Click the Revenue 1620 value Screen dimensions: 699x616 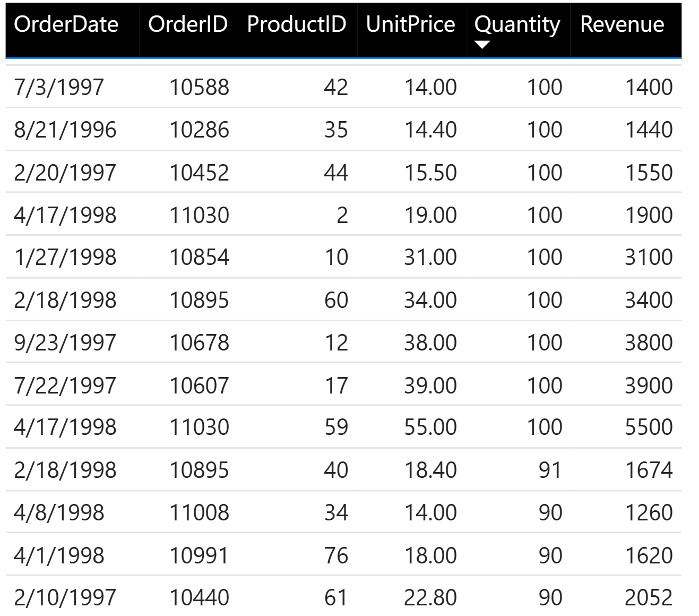[x=649, y=555]
